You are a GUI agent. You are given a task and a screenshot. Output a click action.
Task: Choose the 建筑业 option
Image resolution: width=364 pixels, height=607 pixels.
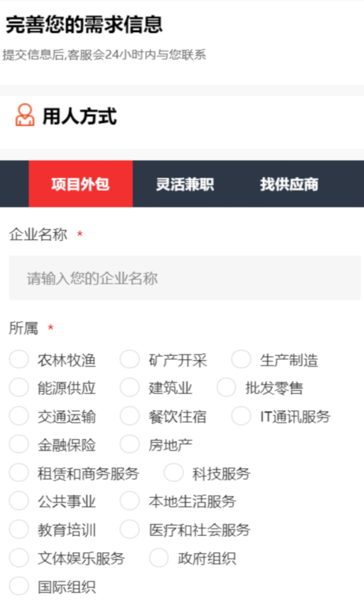(129, 387)
